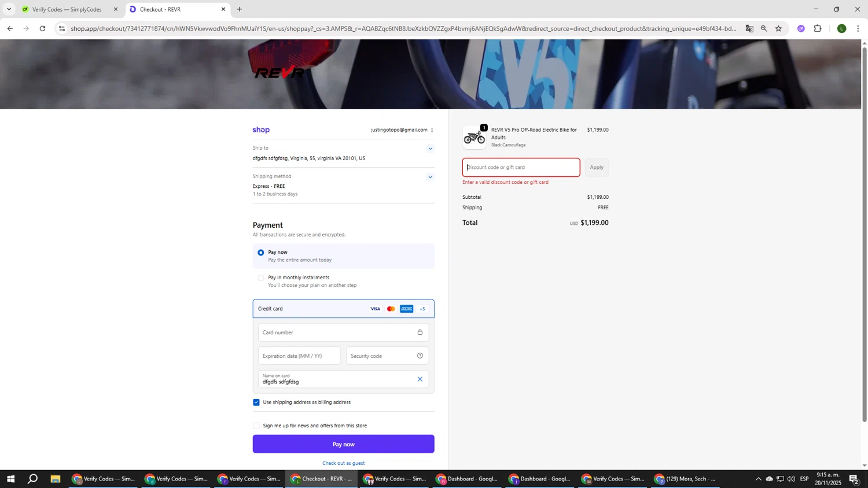Switch to (129) Mora, Sech taskbar window

pyautogui.click(x=686, y=479)
